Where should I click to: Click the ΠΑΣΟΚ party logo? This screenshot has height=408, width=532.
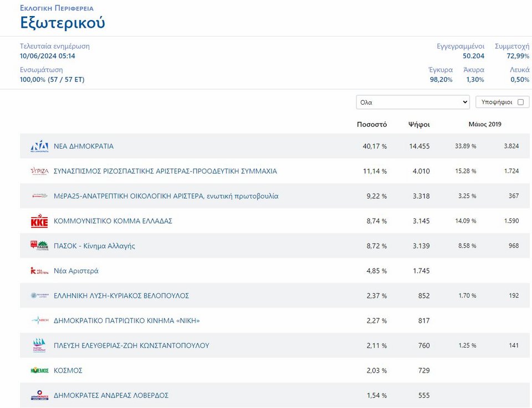pyautogui.click(x=39, y=246)
